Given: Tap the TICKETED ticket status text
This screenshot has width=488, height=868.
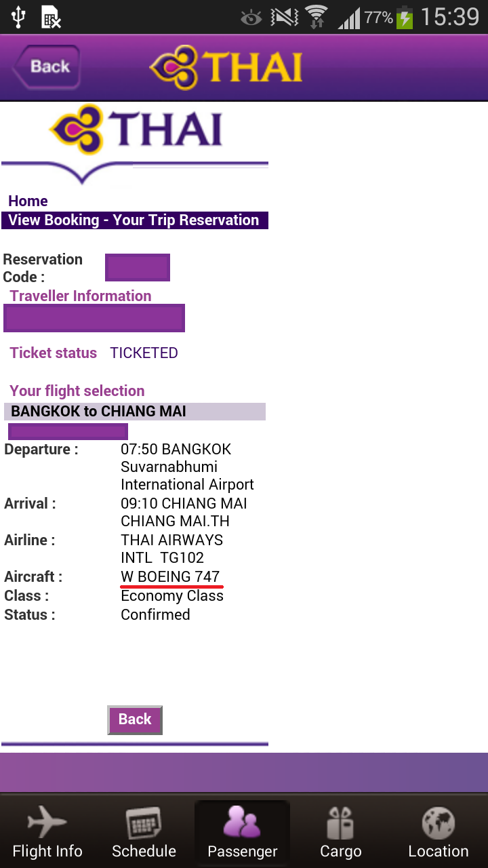Looking at the screenshot, I should (144, 353).
